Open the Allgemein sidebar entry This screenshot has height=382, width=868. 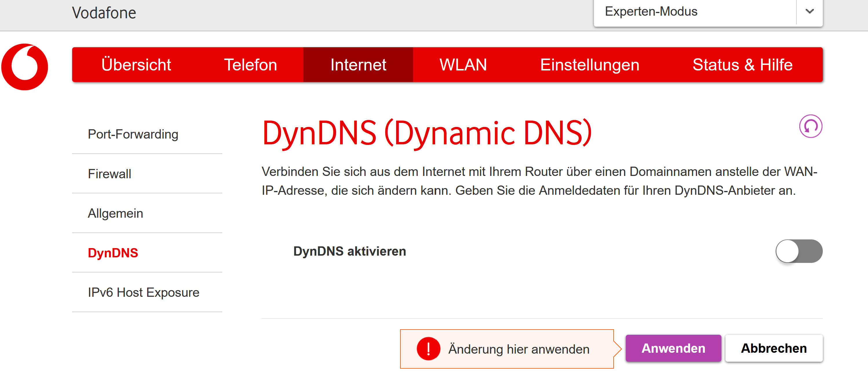[147, 213]
